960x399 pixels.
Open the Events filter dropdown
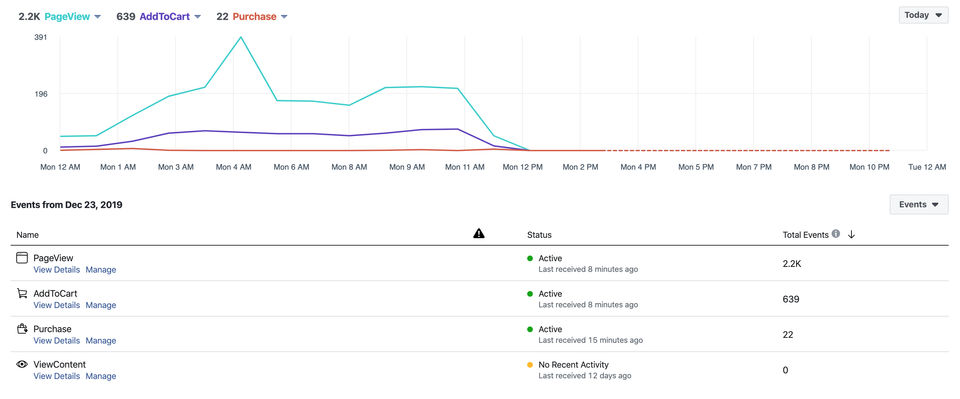919,204
